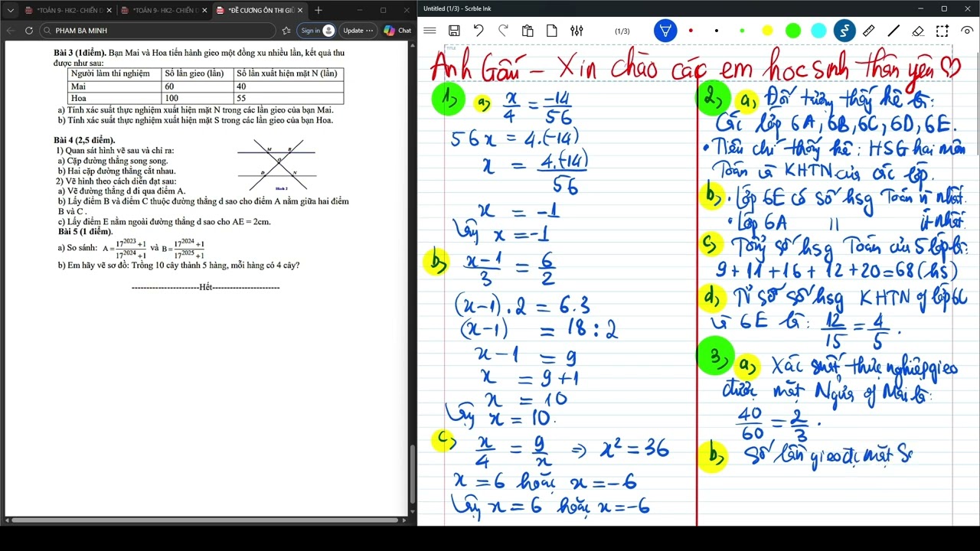Pick the small red pen color
Screen dimensions: 980x551
pyautogui.click(x=691, y=31)
